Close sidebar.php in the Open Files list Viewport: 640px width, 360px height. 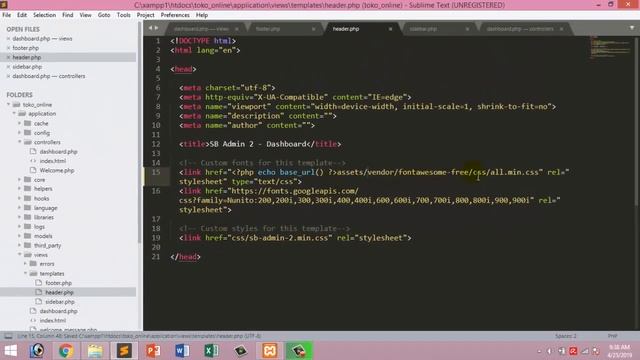click(x=8, y=67)
